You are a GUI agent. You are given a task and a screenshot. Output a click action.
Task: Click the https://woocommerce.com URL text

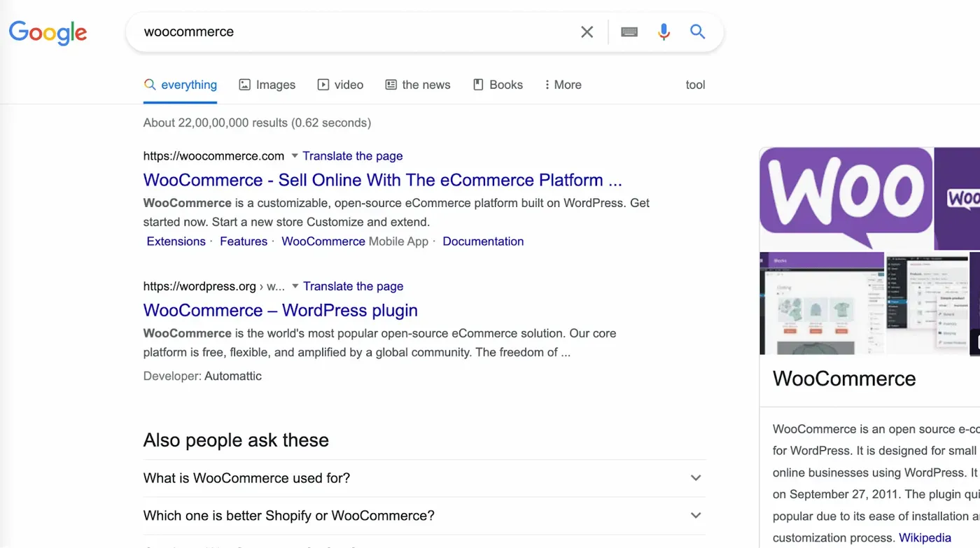[x=213, y=156]
